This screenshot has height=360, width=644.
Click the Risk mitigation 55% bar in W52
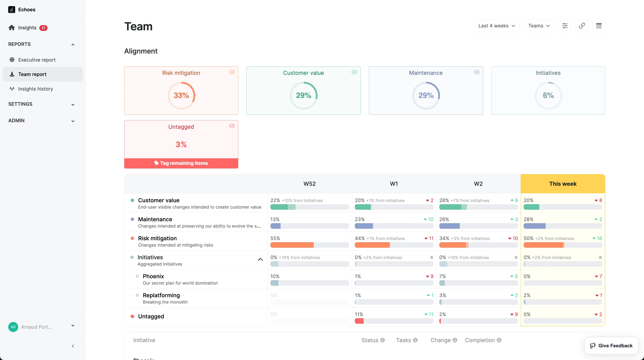[310, 245]
